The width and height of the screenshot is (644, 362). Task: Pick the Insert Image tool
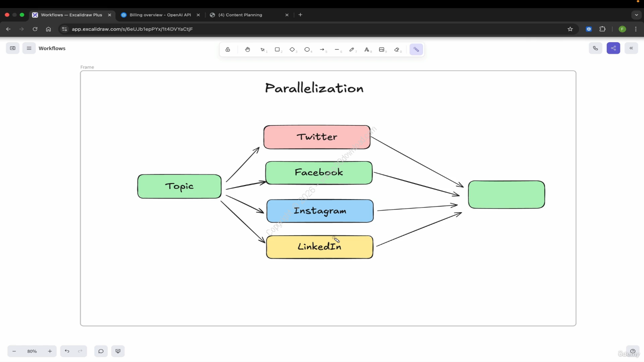point(381,49)
